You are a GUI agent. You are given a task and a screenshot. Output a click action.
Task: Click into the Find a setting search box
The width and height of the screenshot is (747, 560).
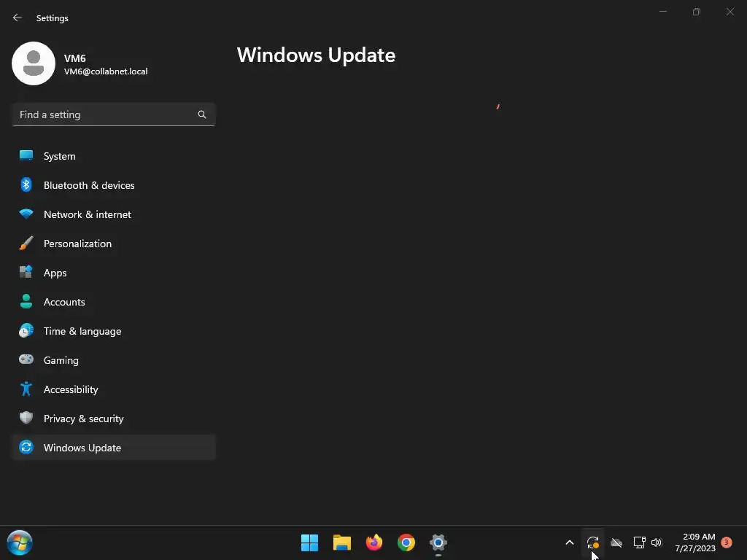(x=113, y=114)
